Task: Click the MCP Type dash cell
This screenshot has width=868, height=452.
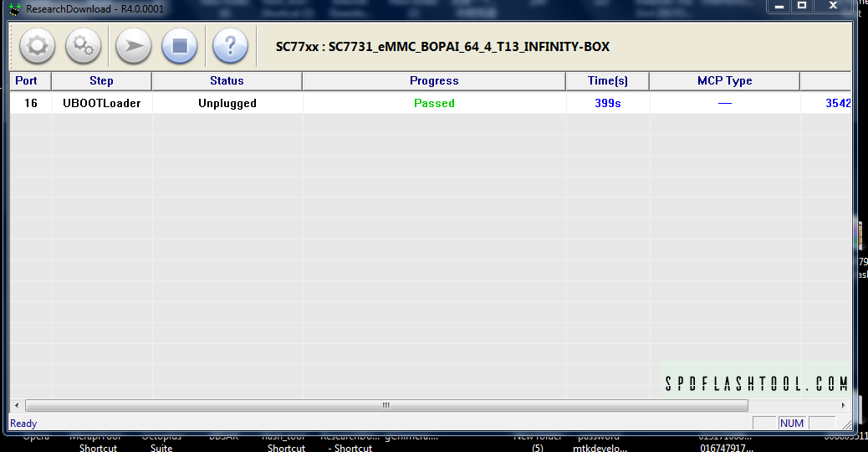Action: pyautogui.click(x=725, y=103)
